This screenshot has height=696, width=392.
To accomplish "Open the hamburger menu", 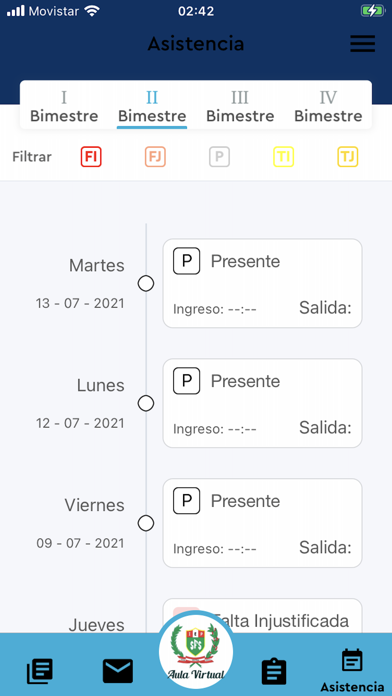I will tap(362, 44).
